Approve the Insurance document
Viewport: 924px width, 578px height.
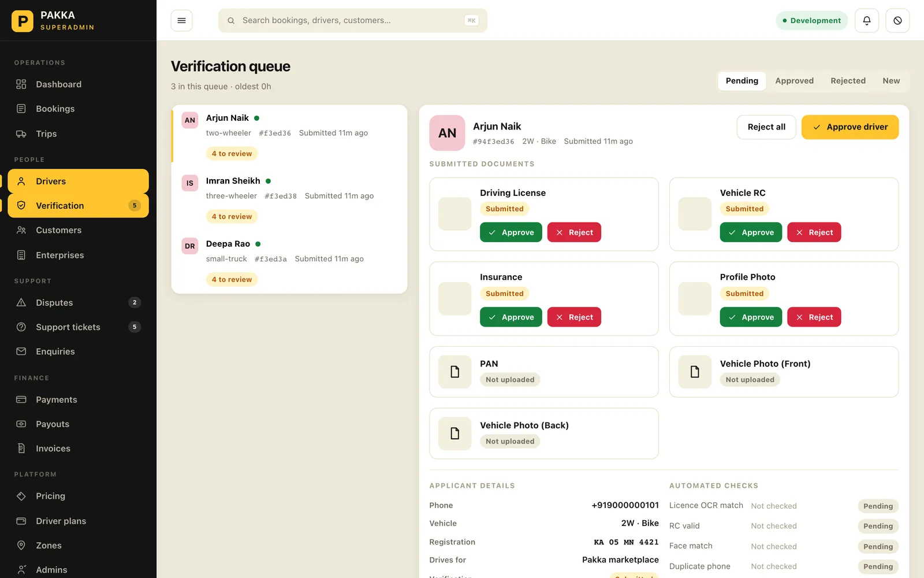(511, 317)
